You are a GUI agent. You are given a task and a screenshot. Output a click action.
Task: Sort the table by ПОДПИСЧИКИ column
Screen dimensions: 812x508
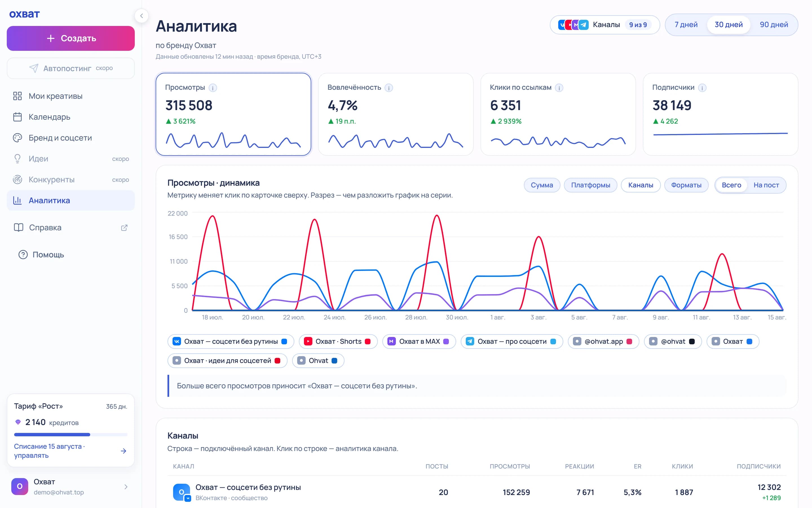[x=759, y=466]
